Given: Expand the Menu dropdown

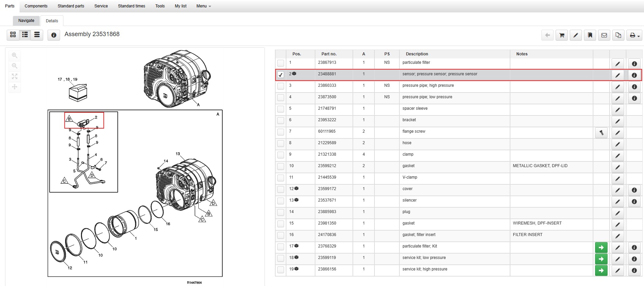Looking at the screenshot, I should click(204, 6).
